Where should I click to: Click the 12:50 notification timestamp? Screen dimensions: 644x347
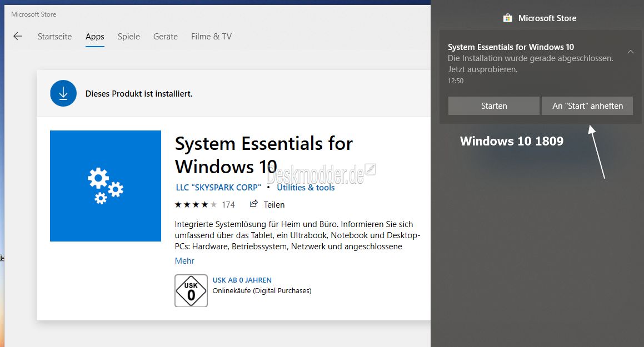click(x=456, y=81)
